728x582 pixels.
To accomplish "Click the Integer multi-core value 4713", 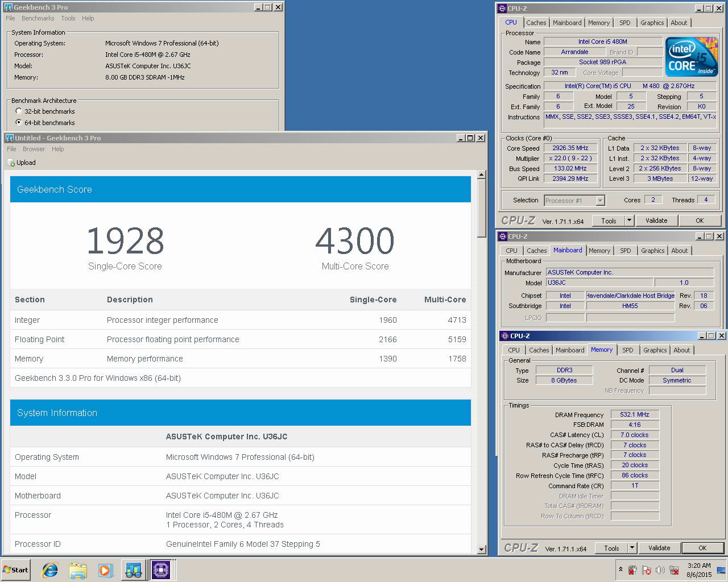I will [x=457, y=320].
